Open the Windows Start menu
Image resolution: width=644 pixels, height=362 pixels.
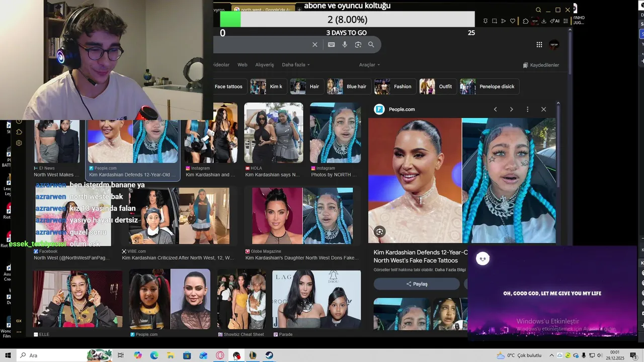pos(8,355)
